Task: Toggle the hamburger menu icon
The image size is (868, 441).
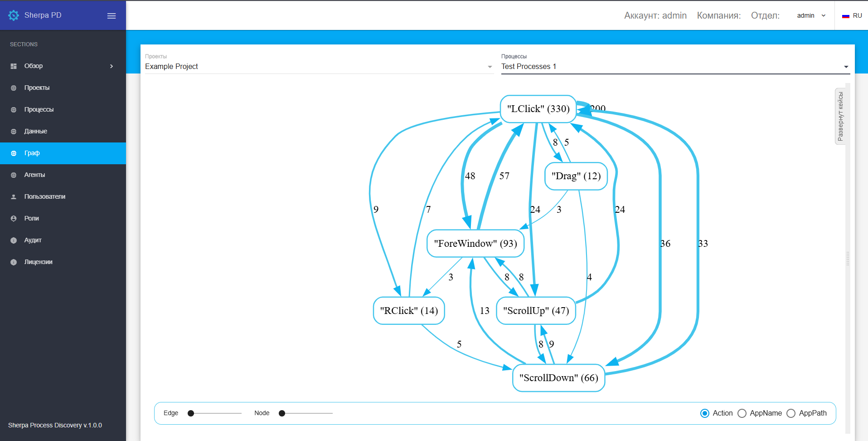Action: point(112,16)
